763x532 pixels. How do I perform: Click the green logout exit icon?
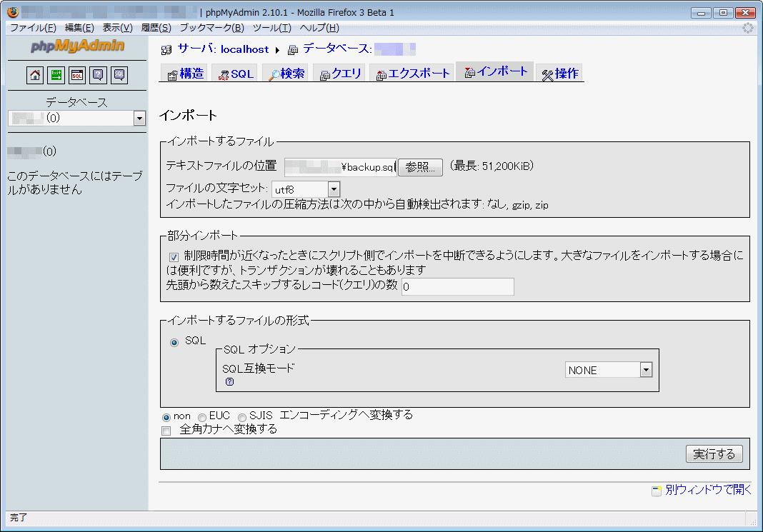tap(56, 75)
